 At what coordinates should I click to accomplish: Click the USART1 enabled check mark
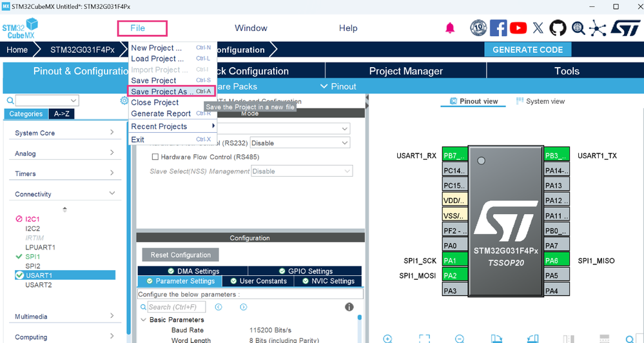tap(19, 275)
